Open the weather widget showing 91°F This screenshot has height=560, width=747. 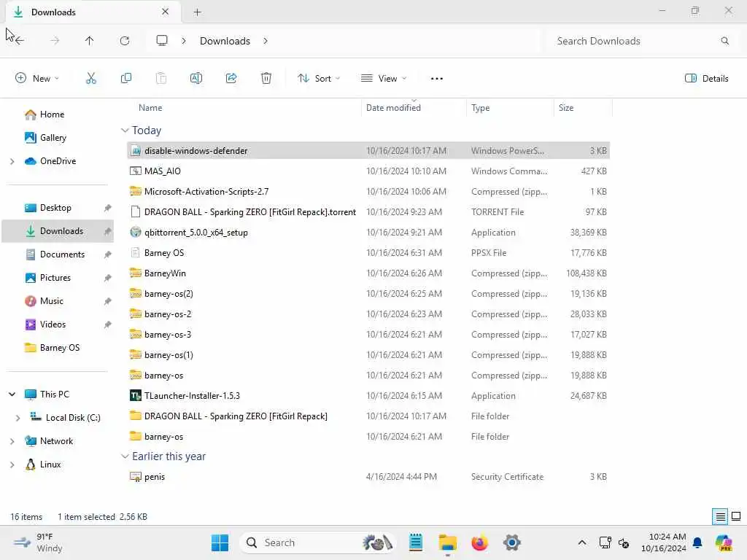[38, 542]
